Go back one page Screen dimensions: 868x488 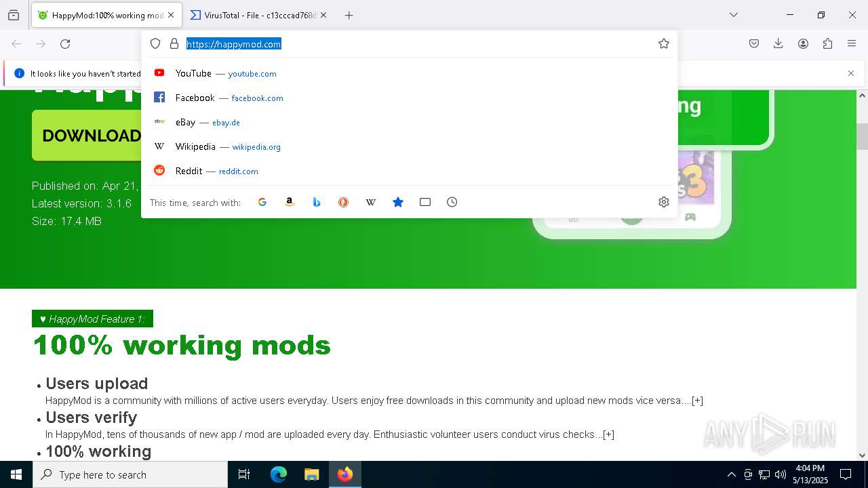click(x=16, y=44)
